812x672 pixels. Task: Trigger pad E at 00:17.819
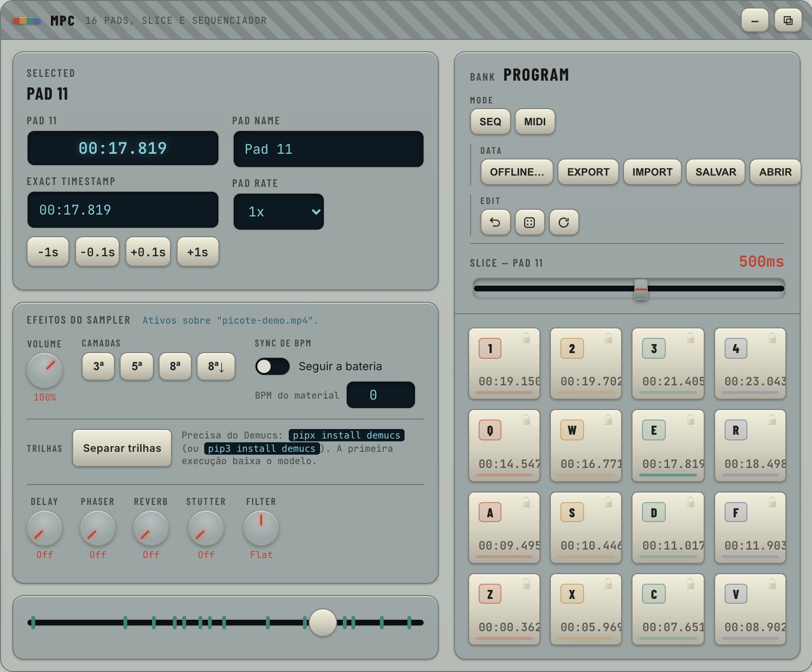pos(668,446)
